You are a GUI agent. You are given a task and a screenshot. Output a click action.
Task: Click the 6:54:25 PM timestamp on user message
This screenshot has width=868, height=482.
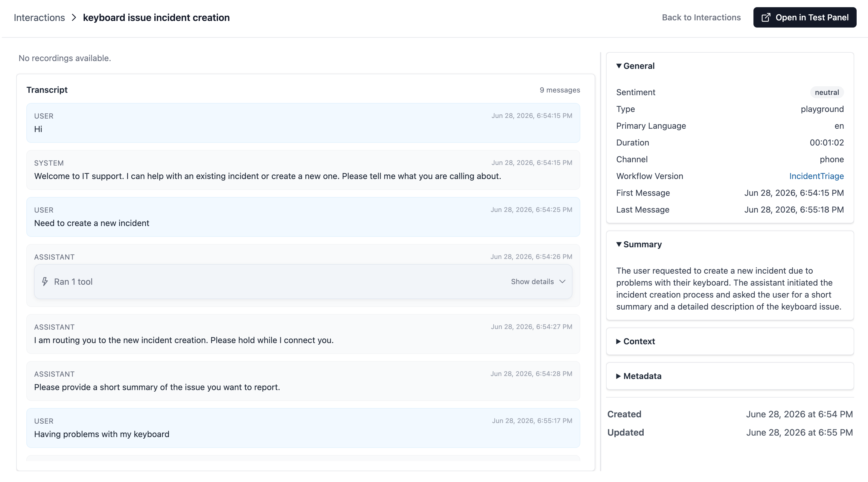532,210
